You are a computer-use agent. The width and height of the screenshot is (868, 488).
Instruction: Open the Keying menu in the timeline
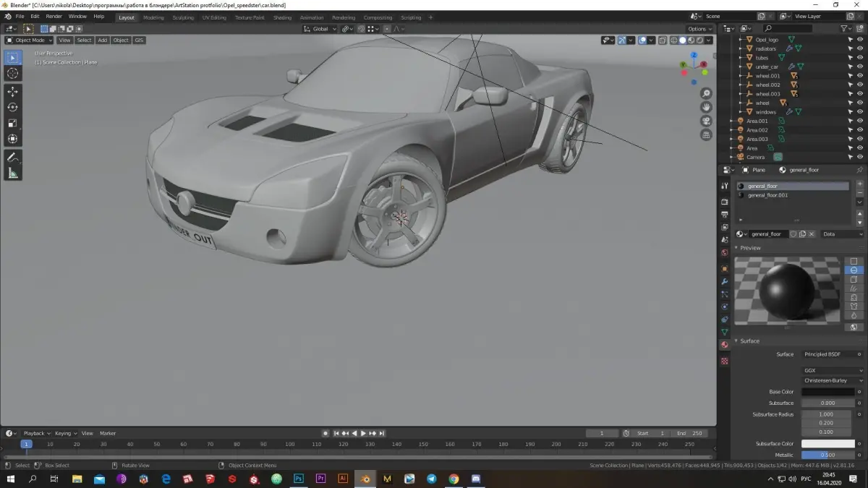tap(65, 433)
